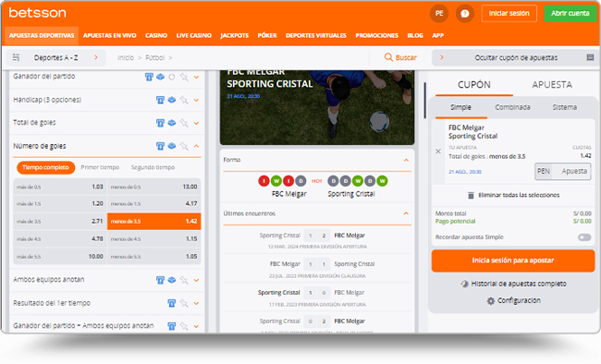This screenshot has width=601, height=364.
Task: Click the Iniciar sesión button
Action: pyautogui.click(x=509, y=14)
